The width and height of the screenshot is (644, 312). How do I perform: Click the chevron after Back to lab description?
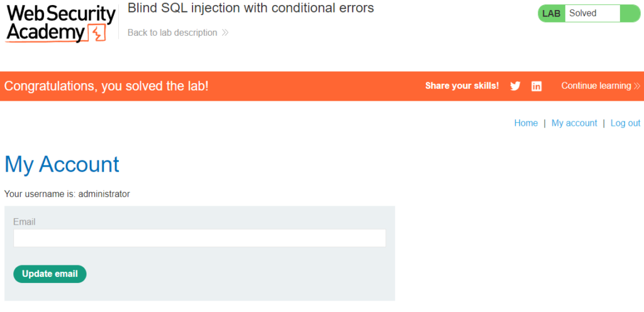click(x=225, y=33)
